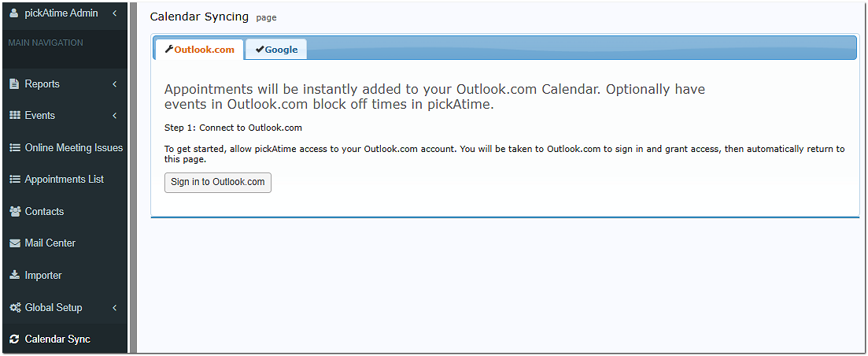Click the pickAtime Admin user icon
This screenshot has height=356, width=868.
click(x=13, y=13)
